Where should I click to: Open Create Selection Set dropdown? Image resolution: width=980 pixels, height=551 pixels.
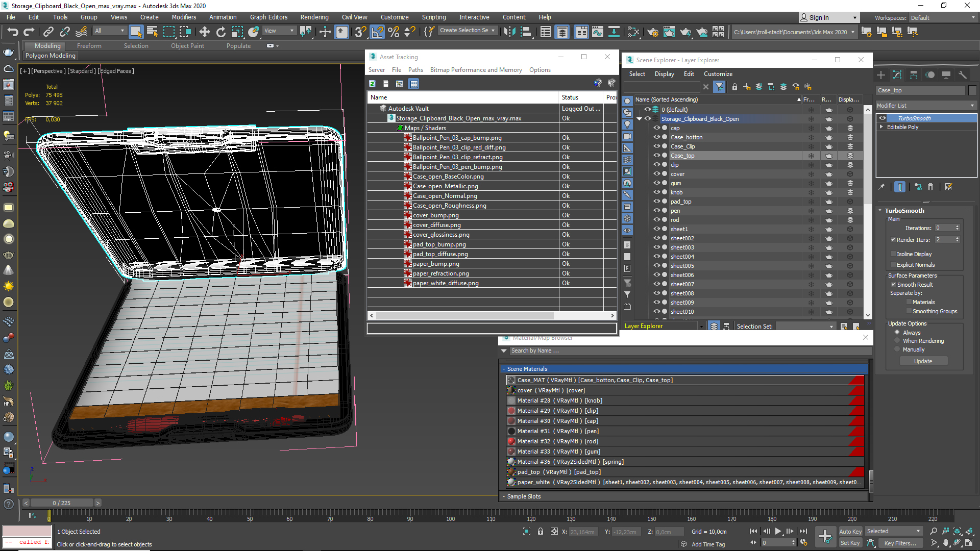(468, 31)
